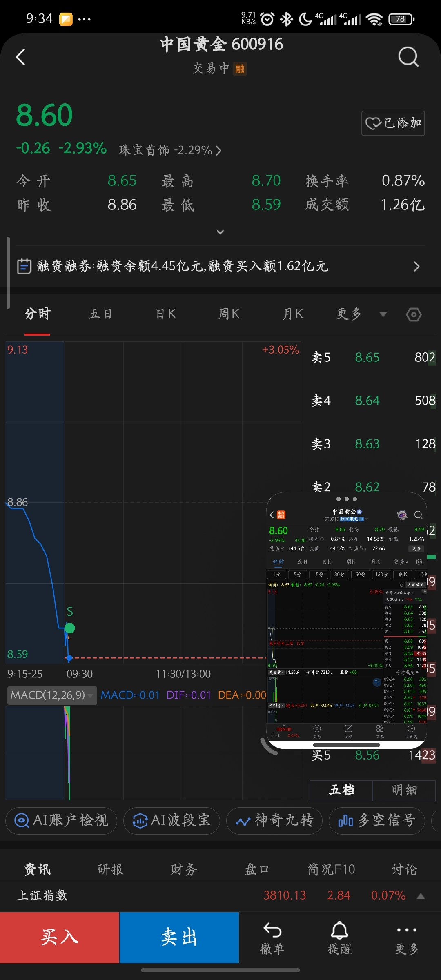Tap the search magnifier in the floating window
The height and width of the screenshot is (980, 441).
[x=418, y=515]
